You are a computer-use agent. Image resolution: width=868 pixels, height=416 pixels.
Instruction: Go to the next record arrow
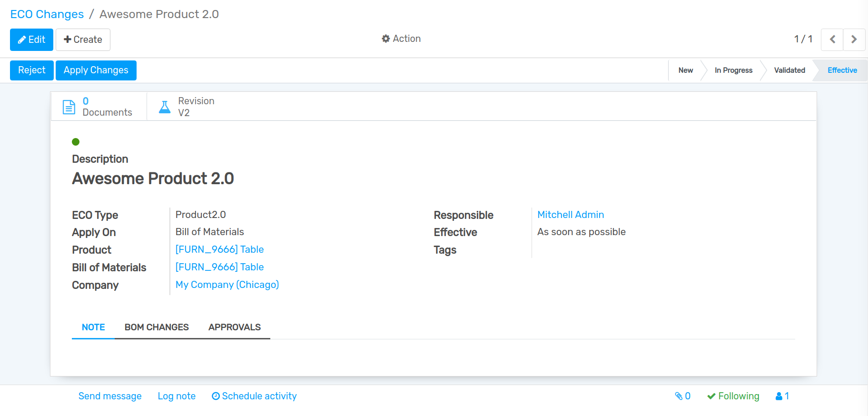pyautogui.click(x=854, y=40)
